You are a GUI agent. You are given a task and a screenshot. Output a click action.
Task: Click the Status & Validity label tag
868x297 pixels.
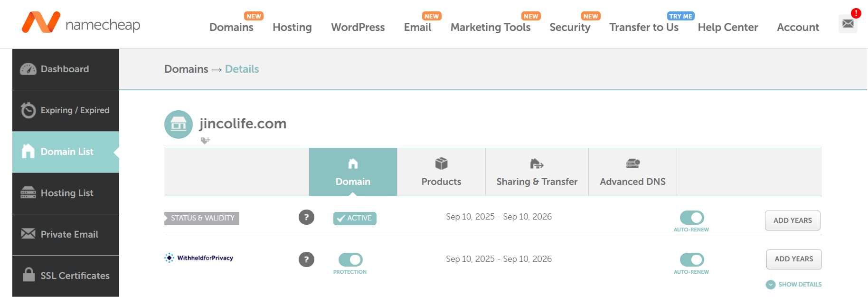click(x=202, y=218)
